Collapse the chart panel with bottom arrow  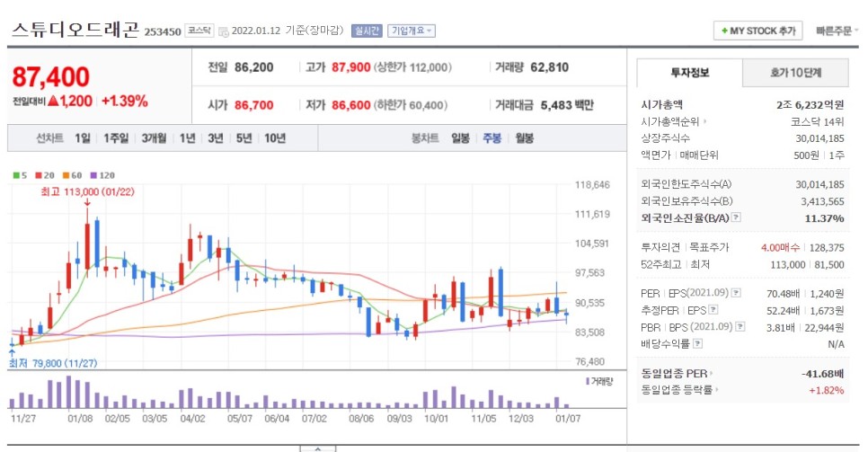(x=318, y=448)
